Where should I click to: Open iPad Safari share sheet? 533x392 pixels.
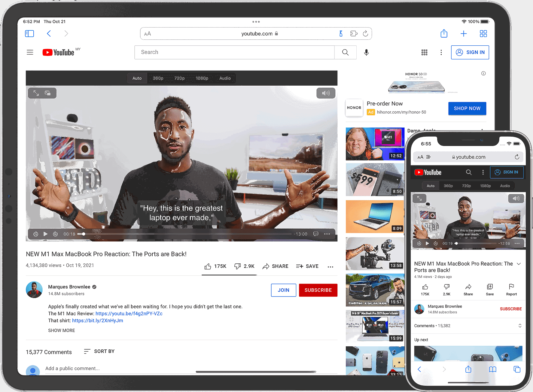[x=444, y=33]
